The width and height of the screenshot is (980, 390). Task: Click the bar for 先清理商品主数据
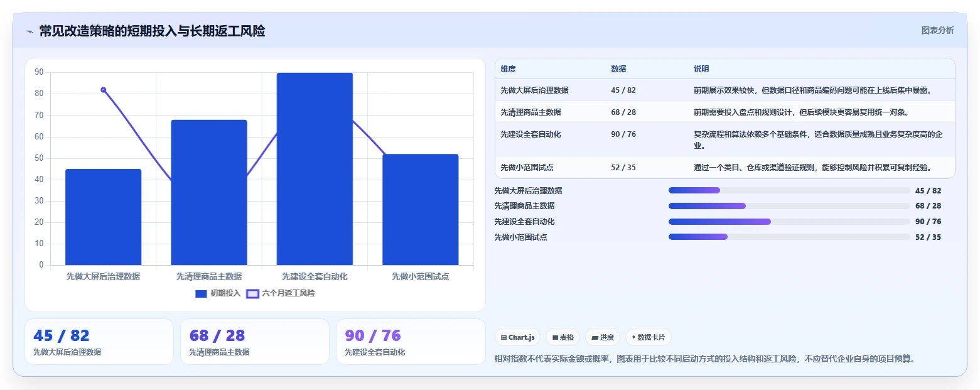point(209,192)
